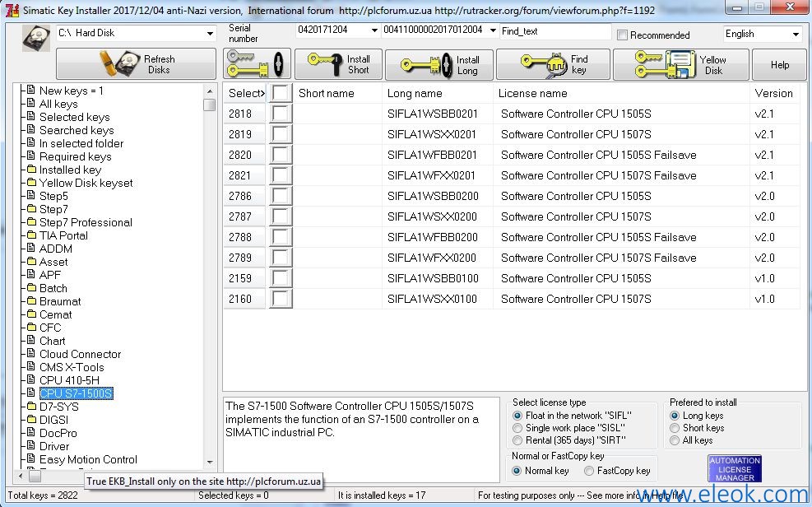Click the double-key toggle button
Image resolution: width=812 pixels, height=507 pixels.
point(257,64)
